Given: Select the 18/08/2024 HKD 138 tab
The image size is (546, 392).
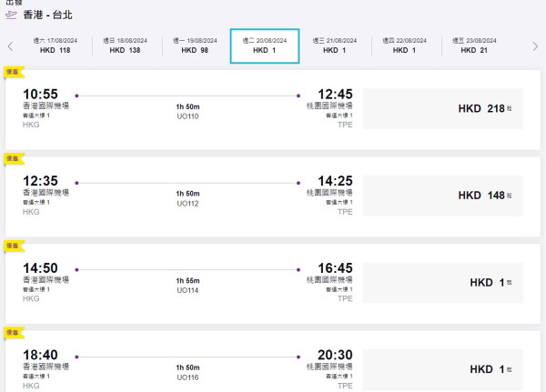Looking at the screenshot, I should click(125, 45).
